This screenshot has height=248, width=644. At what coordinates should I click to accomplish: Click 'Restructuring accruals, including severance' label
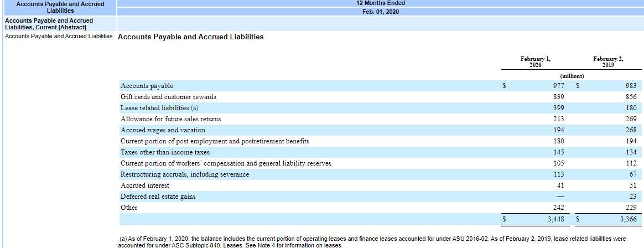[185, 174]
